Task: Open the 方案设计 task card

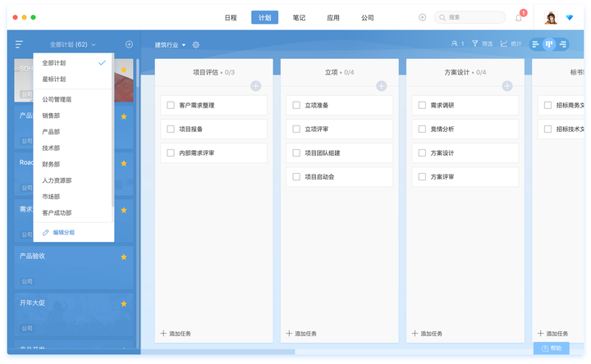Action: (465, 152)
